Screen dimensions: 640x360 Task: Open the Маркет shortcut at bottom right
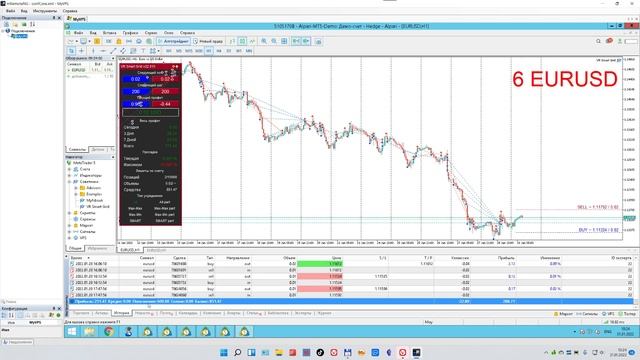[563, 314]
